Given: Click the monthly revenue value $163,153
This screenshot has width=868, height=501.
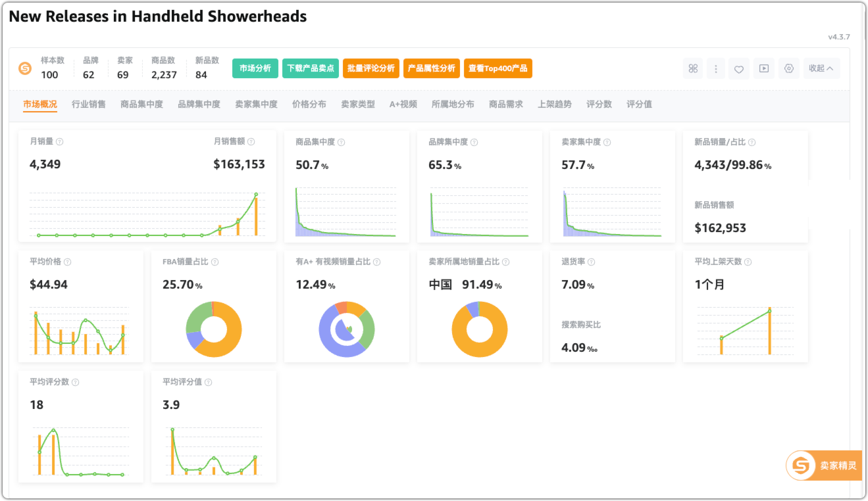Looking at the screenshot, I should (239, 164).
